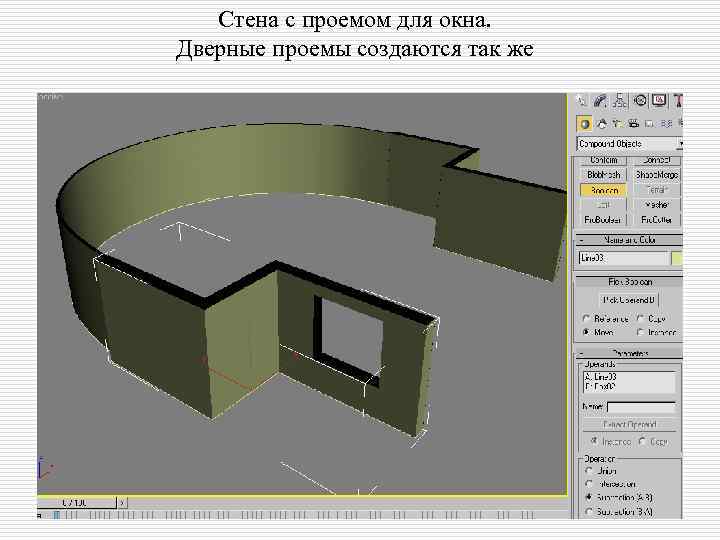
Task: Select the Space Warps category icon
Action: pyautogui.click(x=666, y=124)
